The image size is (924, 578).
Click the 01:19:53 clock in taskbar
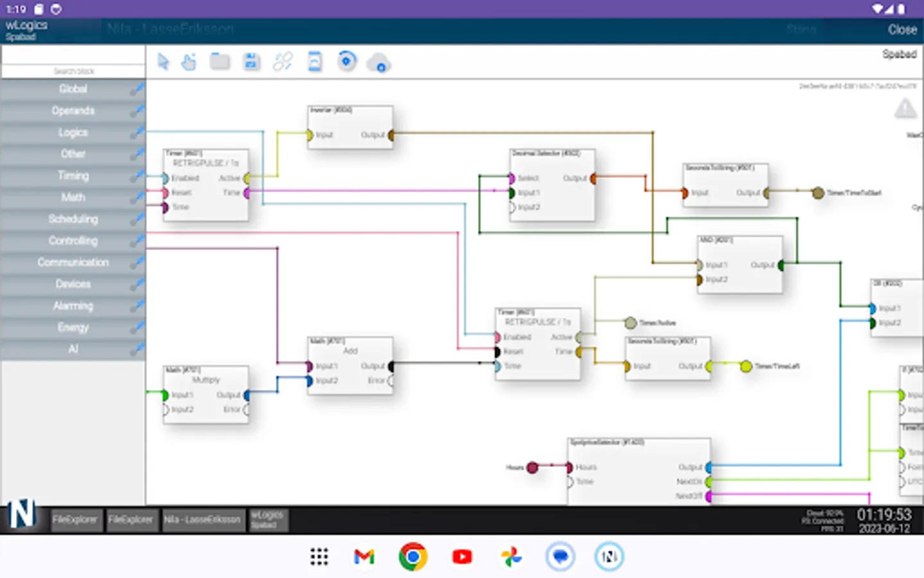tap(884, 514)
